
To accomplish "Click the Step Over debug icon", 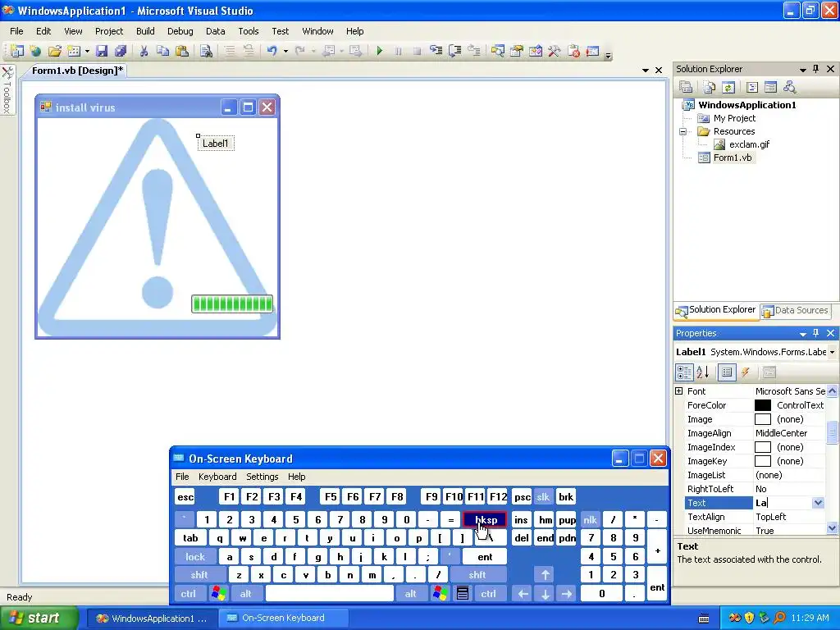I will (454, 51).
